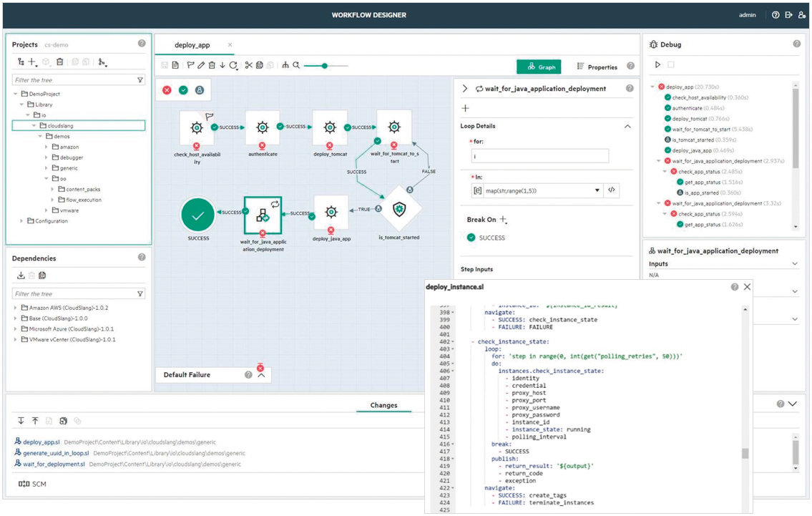Switch canvas to Properties view
The width and height of the screenshot is (812, 516).
597,67
